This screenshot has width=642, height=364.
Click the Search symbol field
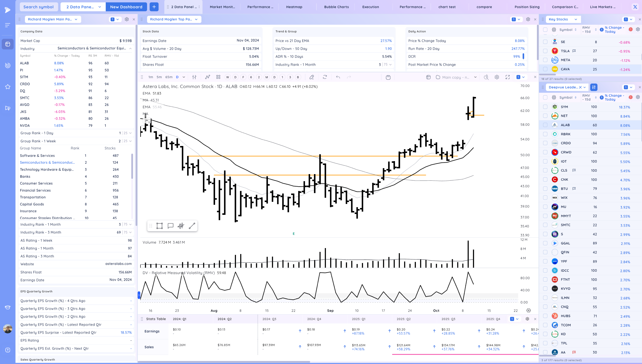coord(39,7)
